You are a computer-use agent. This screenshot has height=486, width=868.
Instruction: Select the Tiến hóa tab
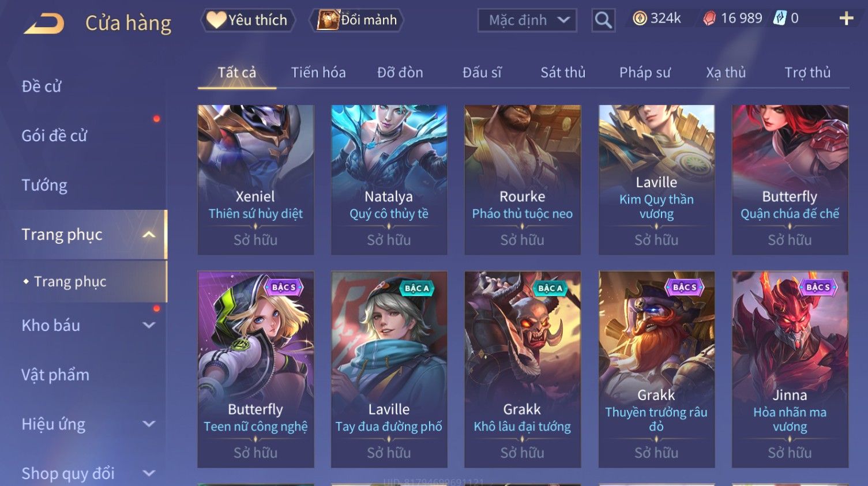click(318, 73)
